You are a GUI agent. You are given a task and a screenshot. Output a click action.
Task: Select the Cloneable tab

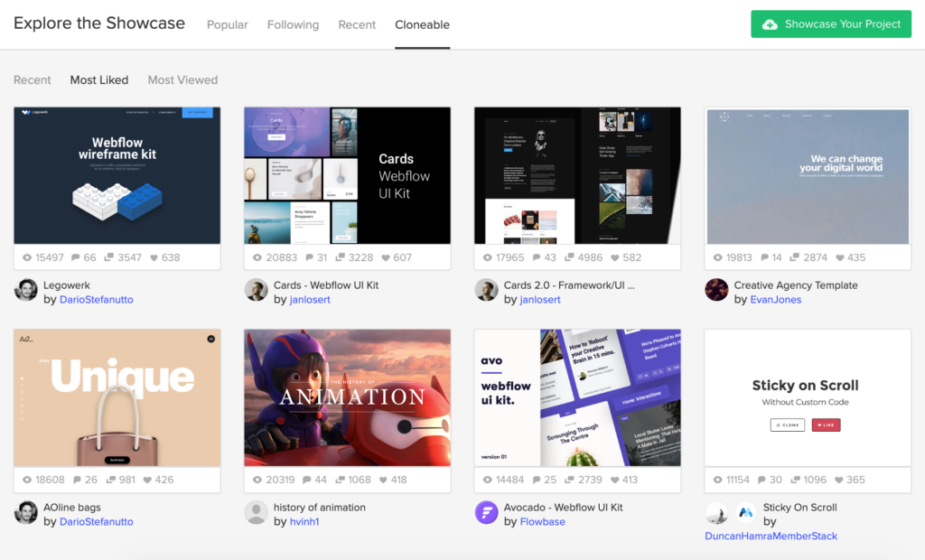(423, 24)
